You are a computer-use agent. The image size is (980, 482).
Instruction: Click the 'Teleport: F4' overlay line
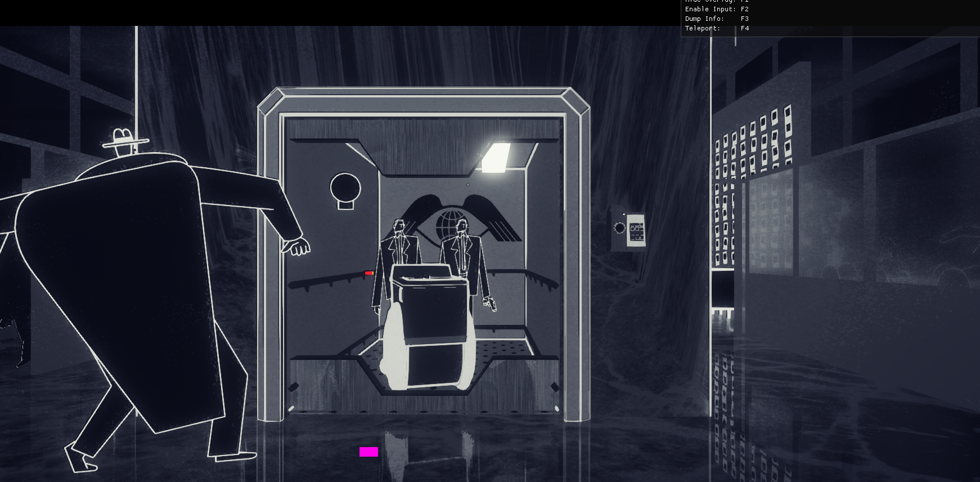pyautogui.click(x=717, y=28)
